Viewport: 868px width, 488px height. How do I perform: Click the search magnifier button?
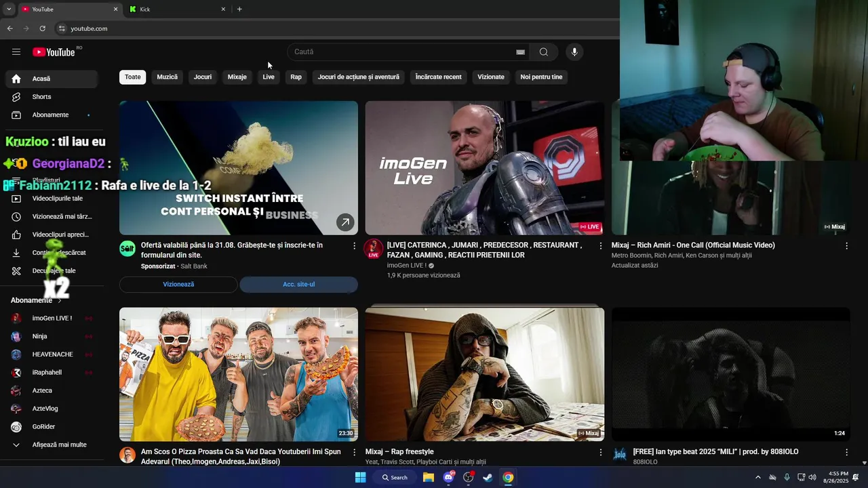[544, 52]
